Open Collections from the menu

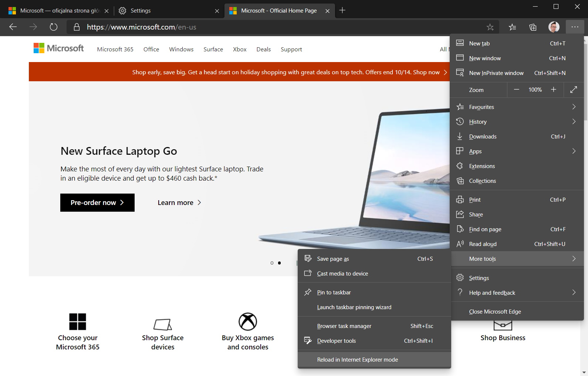point(517,181)
